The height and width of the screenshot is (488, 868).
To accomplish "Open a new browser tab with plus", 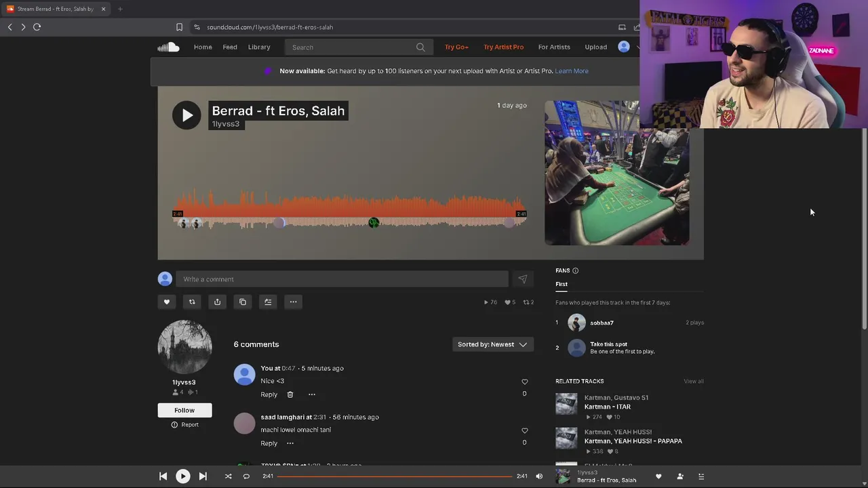I will click(120, 9).
